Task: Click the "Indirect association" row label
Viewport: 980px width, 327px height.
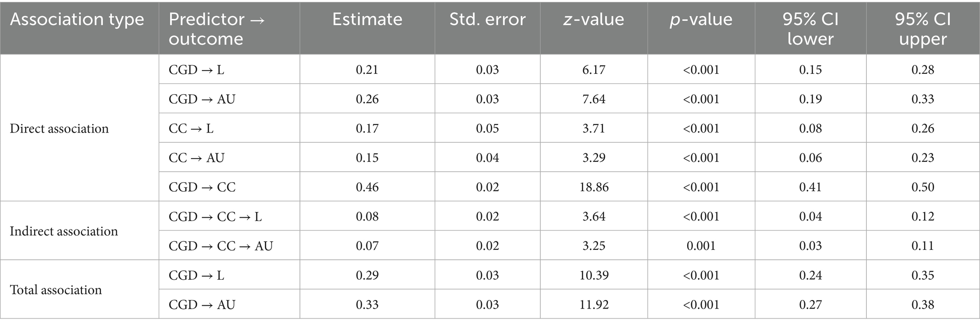Action: tap(64, 231)
